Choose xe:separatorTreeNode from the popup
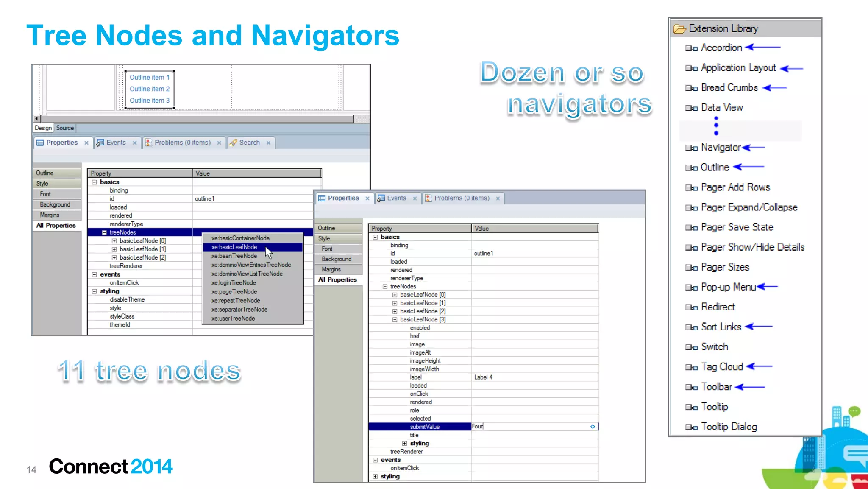Image resolution: width=868 pixels, height=489 pixels. tap(253, 309)
